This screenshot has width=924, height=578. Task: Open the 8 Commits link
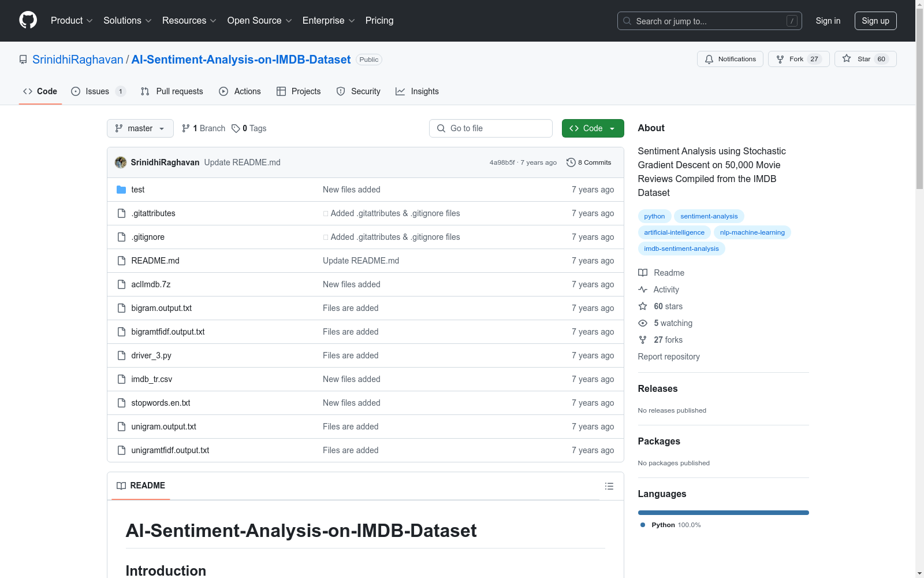pyautogui.click(x=589, y=162)
